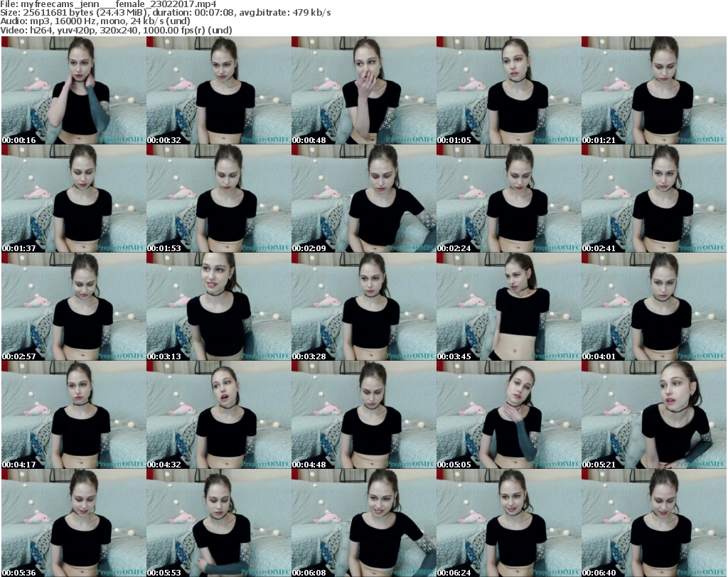Image resolution: width=728 pixels, height=577 pixels.
Task: Pick the thumbnail at 00:02:57
Action: coord(74,307)
